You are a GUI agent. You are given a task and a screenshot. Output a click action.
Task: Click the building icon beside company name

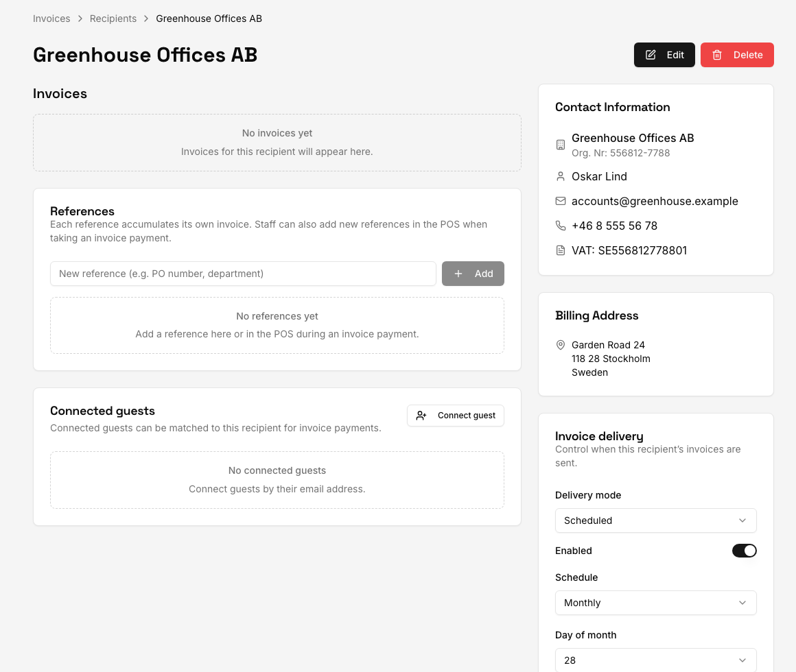point(561,145)
